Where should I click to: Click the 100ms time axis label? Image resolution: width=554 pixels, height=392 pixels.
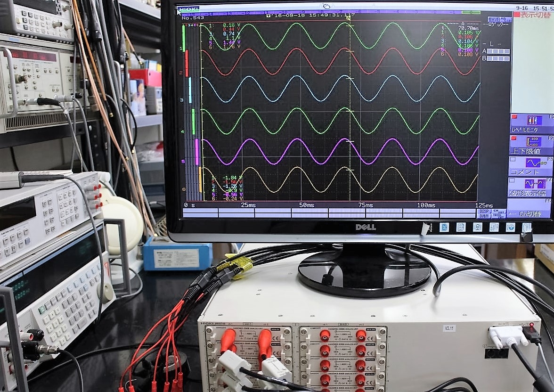coord(426,205)
